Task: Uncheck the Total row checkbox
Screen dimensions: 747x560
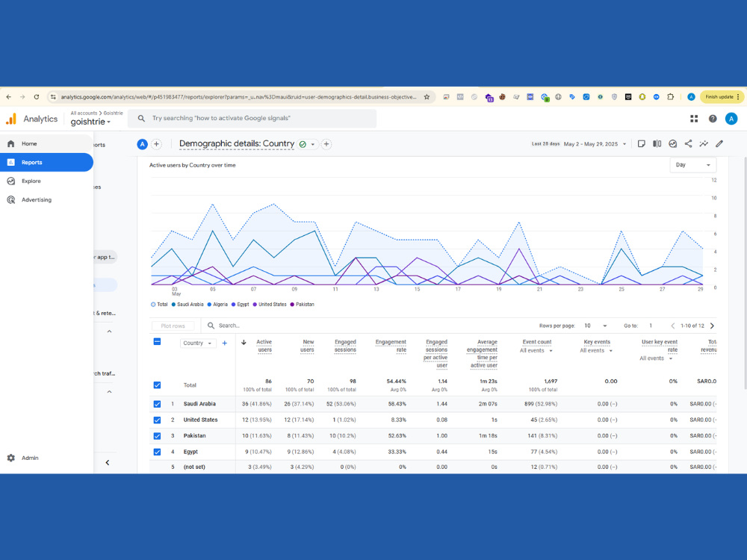Action: (157, 385)
